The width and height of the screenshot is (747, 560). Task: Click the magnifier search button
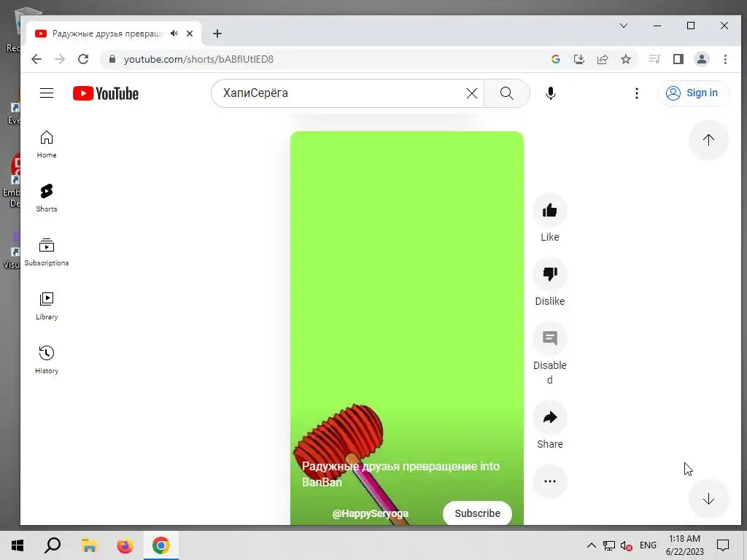[507, 93]
